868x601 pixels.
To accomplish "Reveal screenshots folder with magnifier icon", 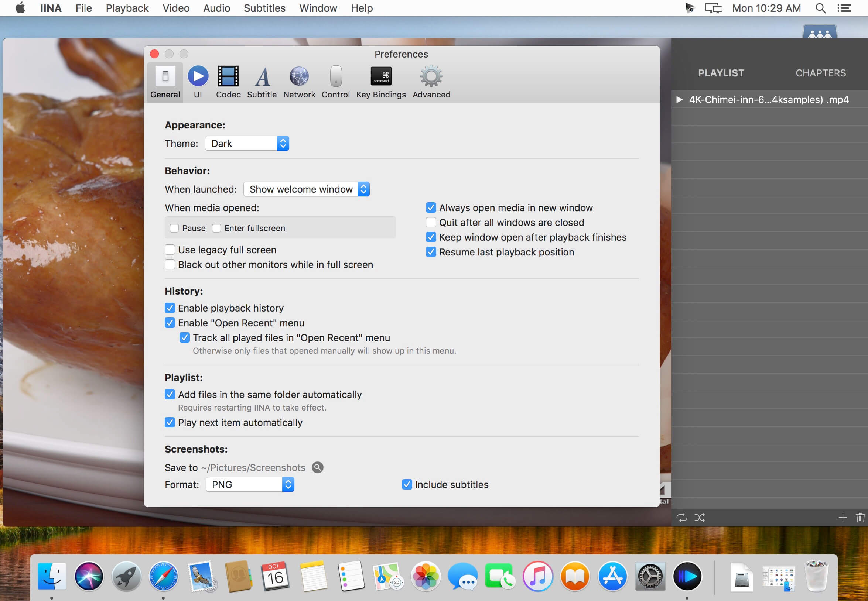I will (x=318, y=467).
